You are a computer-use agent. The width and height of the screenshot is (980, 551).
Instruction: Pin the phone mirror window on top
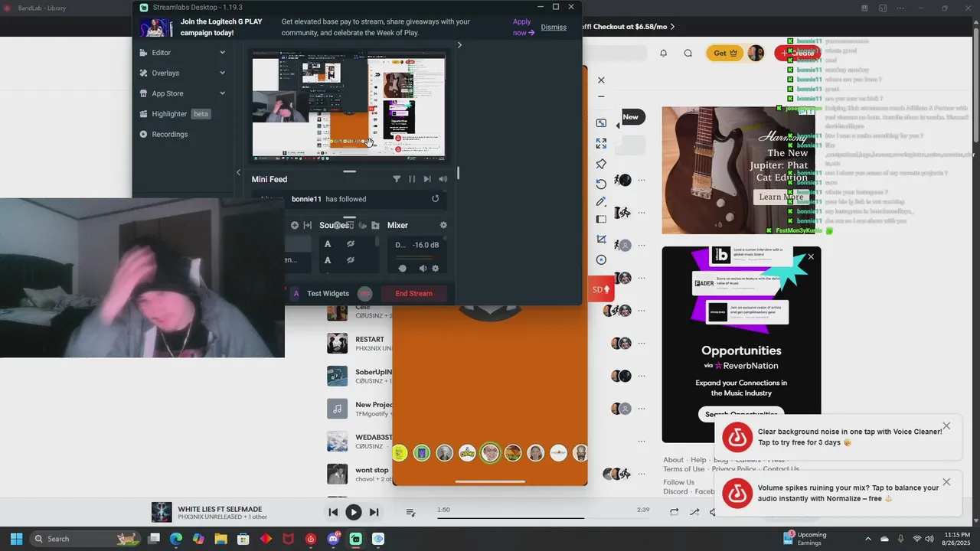(x=601, y=164)
